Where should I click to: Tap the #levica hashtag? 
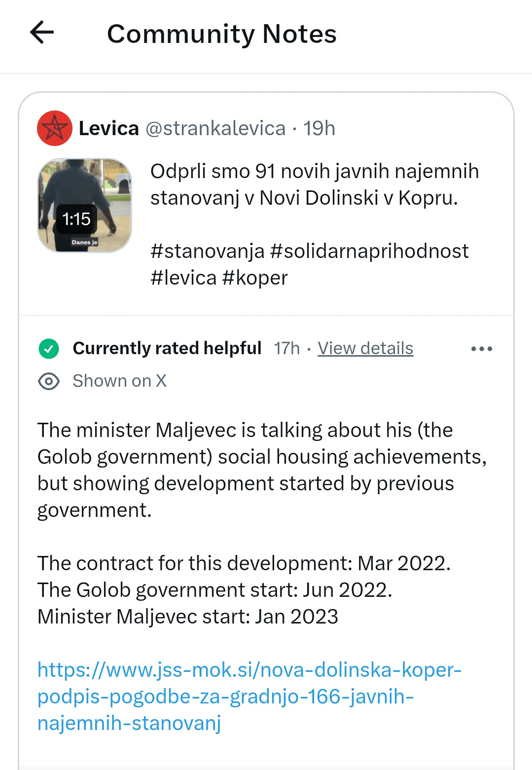pyautogui.click(x=183, y=278)
